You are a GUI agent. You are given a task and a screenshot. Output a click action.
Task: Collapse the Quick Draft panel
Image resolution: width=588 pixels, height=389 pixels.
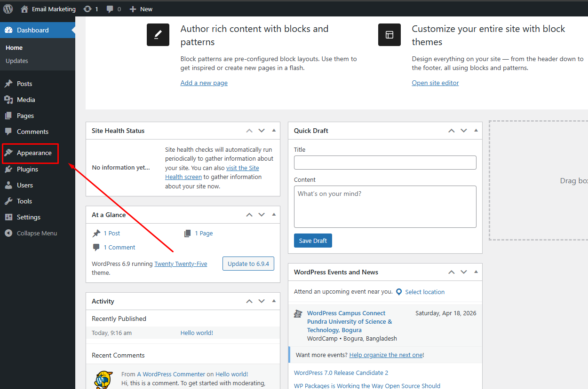(x=476, y=130)
